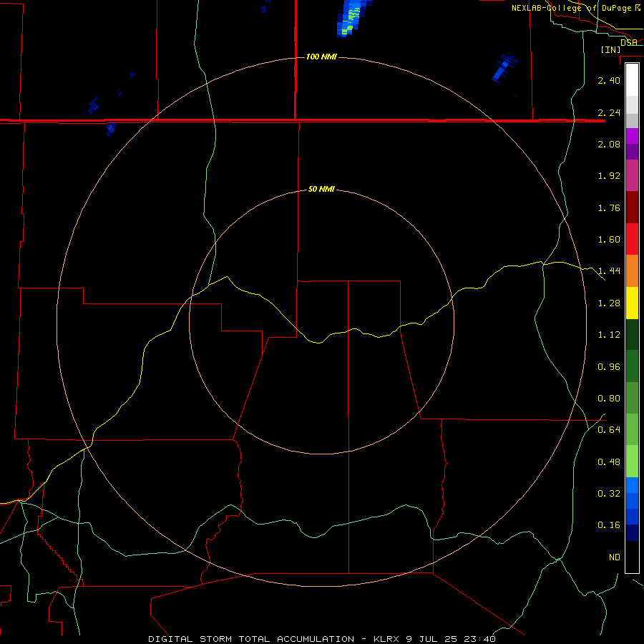The height and width of the screenshot is (644, 644).
Task: Click the orange legend color swatch
Action: point(632,270)
